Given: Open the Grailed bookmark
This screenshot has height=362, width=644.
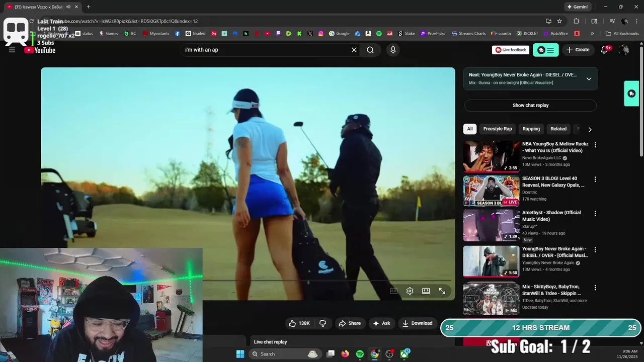Looking at the screenshot, I should pyautogui.click(x=195, y=34).
